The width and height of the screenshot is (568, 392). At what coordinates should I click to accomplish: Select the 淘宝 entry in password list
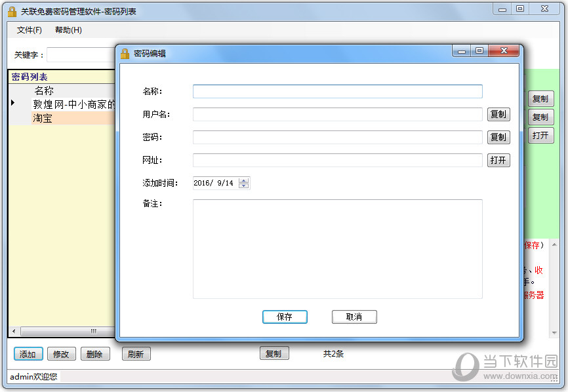point(43,119)
